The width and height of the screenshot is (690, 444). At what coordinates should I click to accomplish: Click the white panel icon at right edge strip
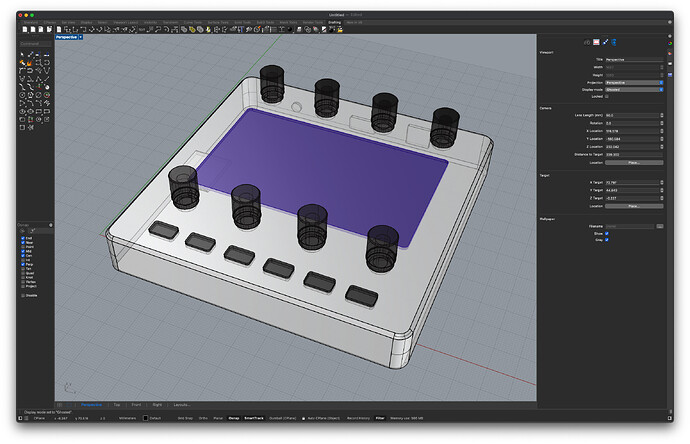670,64
